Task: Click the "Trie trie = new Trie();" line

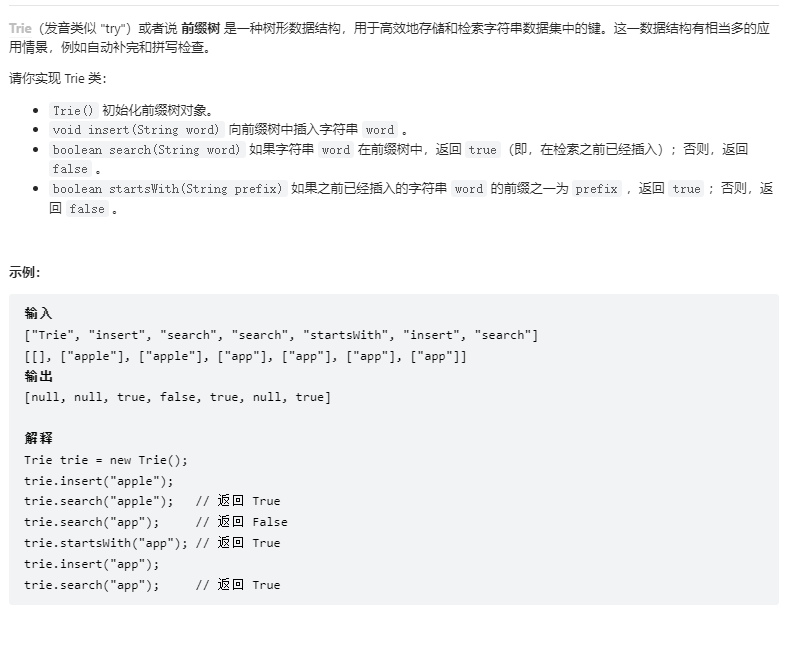Action: pyautogui.click(x=106, y=460)
